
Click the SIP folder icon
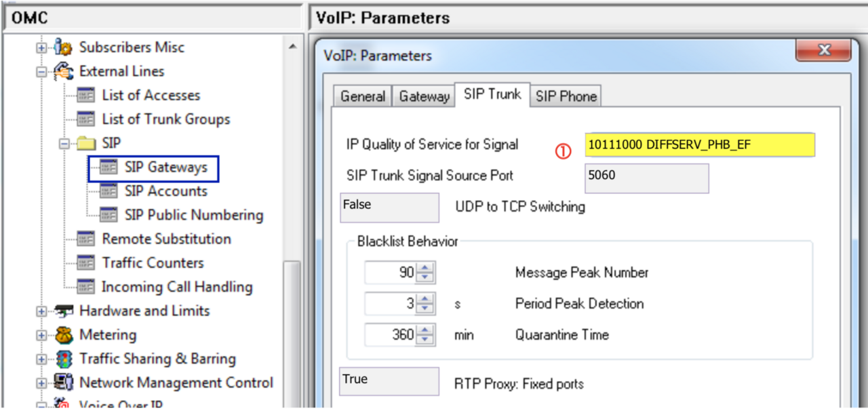(x=86, y=144)
